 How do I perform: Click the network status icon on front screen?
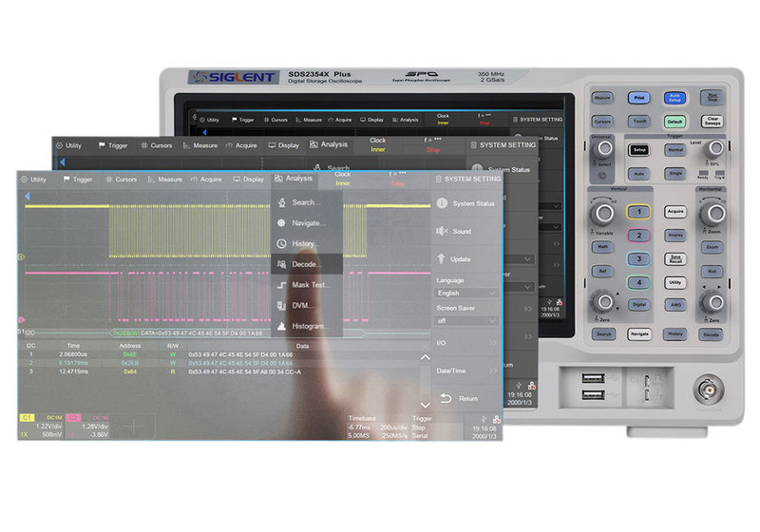point(496,419)
